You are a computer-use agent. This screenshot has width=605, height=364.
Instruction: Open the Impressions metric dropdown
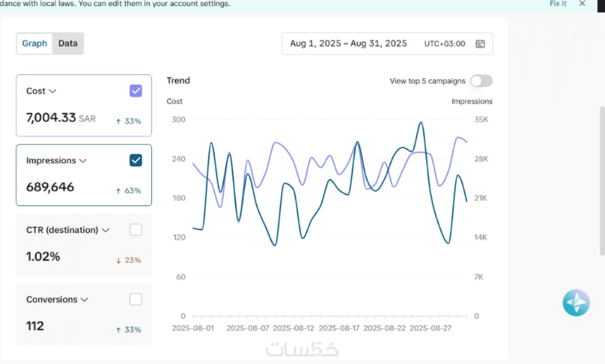[83, 161]
